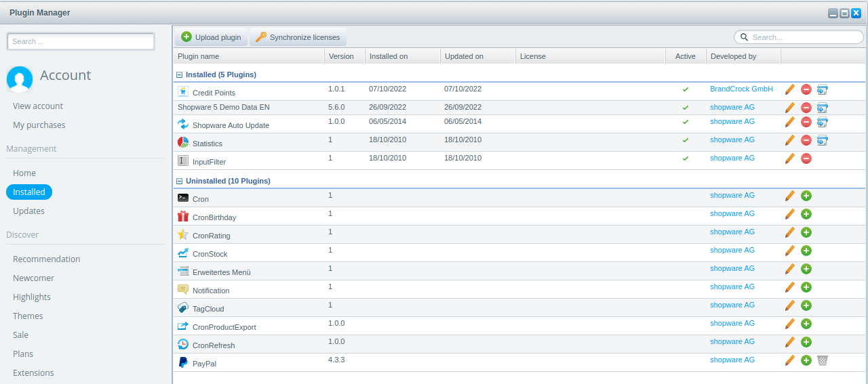Install TagCloud via green plus icon
868x384 pixels.
[x=806, y=305]
